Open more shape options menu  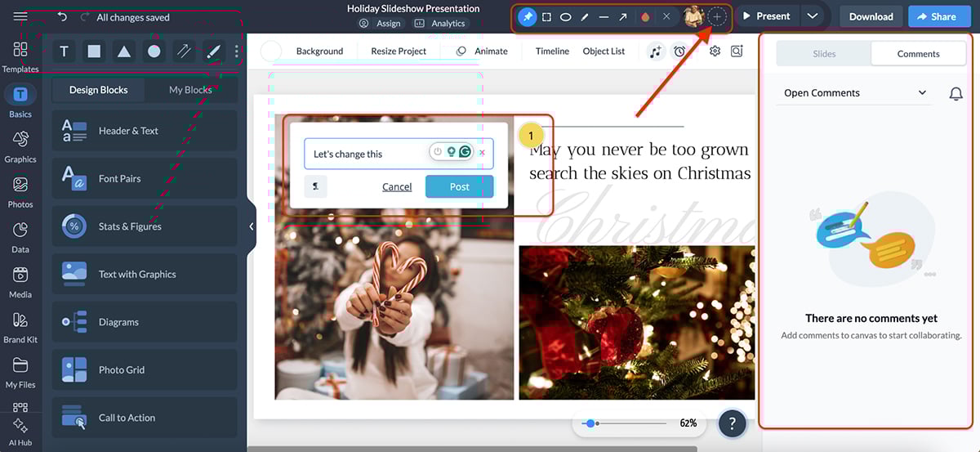coord(237,51)
